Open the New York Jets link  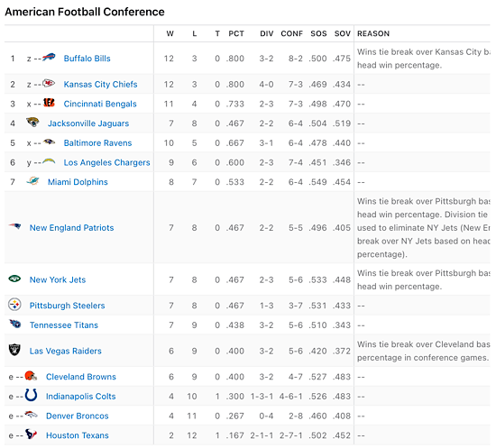pos(58,279)
